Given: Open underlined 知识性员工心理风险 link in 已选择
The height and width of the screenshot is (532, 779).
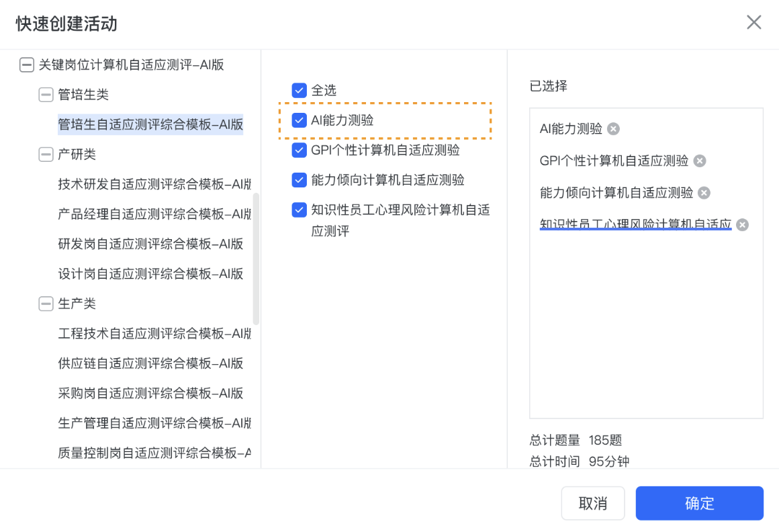Looking at the screenshot, I should tap(635, 224).
